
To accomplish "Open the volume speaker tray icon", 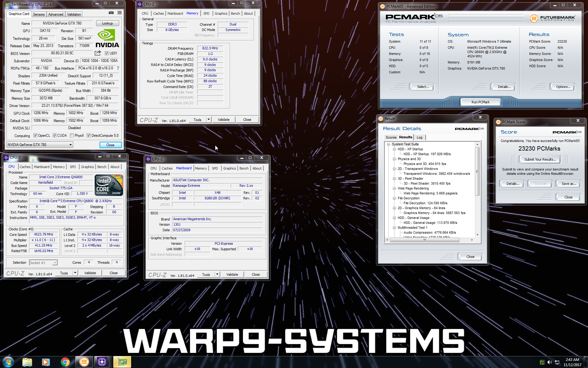I will pos(550,362).
